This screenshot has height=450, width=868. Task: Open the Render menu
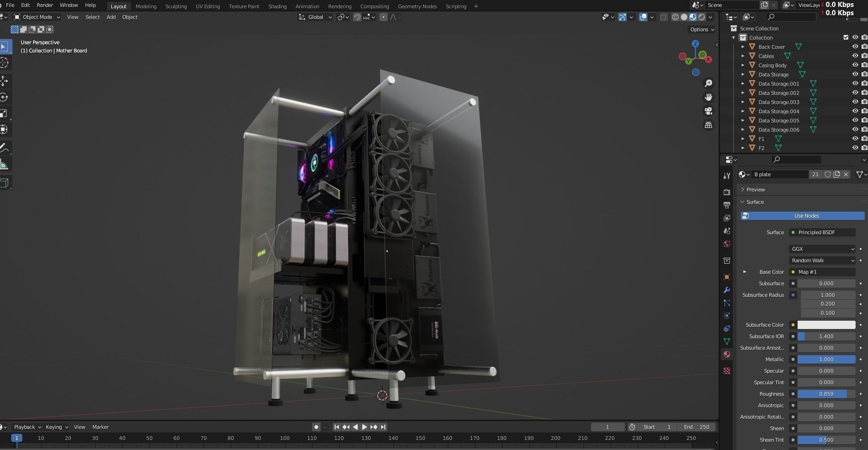[45, 5]
